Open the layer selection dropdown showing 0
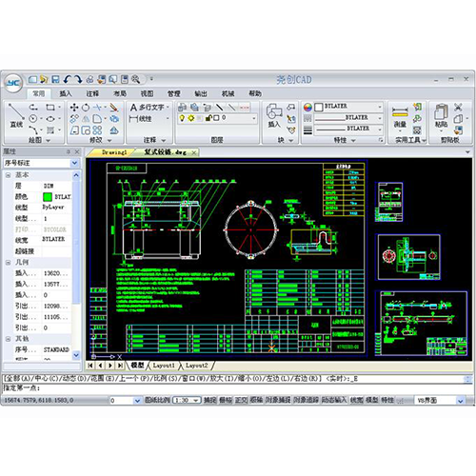 [254, 118]
